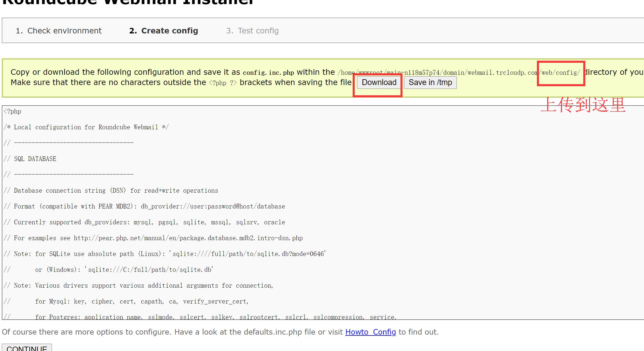Viewport: 644px width, 351px height.
Task: Select the Create config step
Action: [x=164, y=31]
